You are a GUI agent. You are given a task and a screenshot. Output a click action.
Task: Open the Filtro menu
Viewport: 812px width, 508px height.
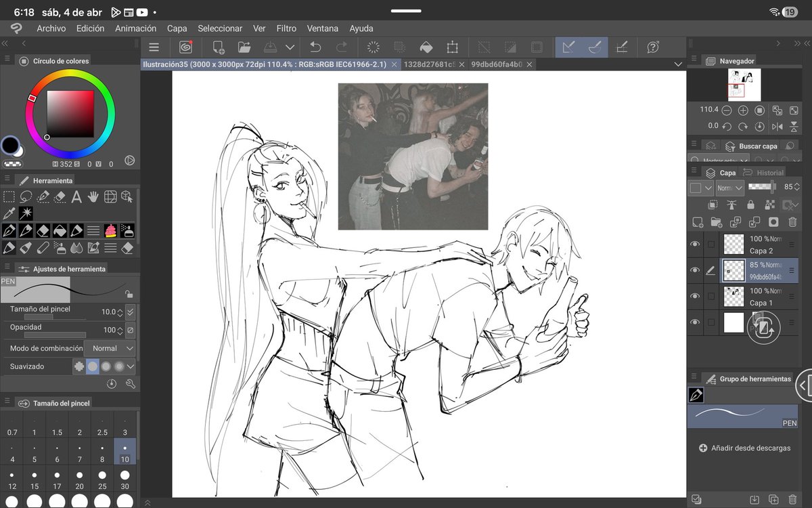click(x=286, y=28)
